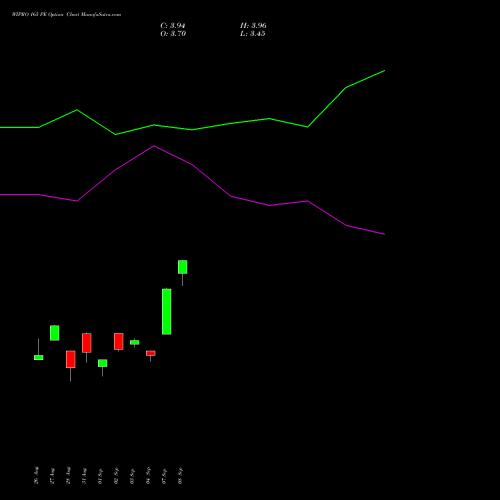Select the 02 Sep date label
The height and width of the screenshot is (500, 500).
point(116,475)
